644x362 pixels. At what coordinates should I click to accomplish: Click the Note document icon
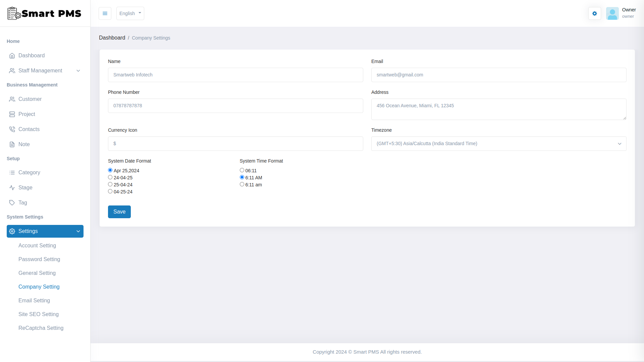point(12,144)
